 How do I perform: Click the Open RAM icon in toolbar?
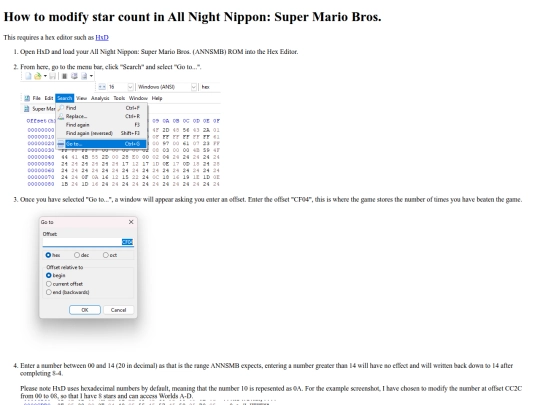pyautogui.click(x=64, y=76)
